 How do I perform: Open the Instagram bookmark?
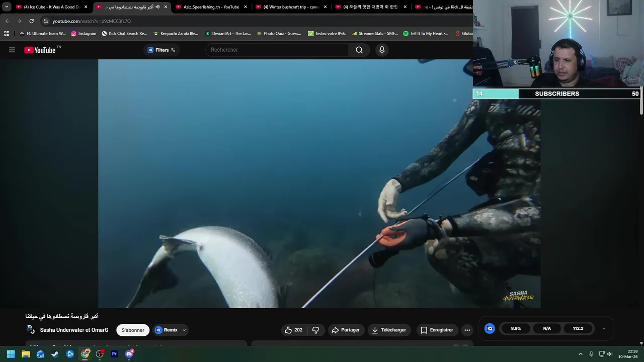pos(84,34)
